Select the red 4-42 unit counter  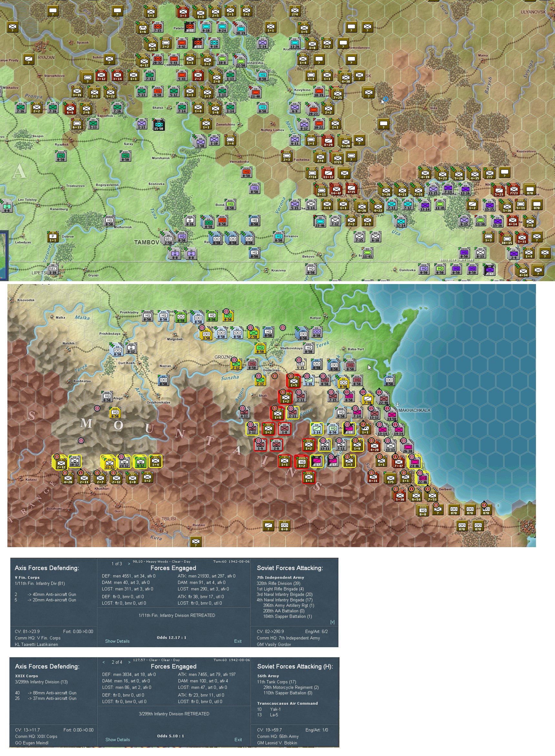[182, 43]
